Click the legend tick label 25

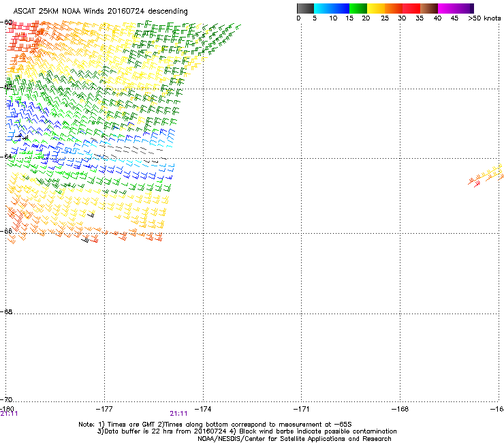[385, 18]
